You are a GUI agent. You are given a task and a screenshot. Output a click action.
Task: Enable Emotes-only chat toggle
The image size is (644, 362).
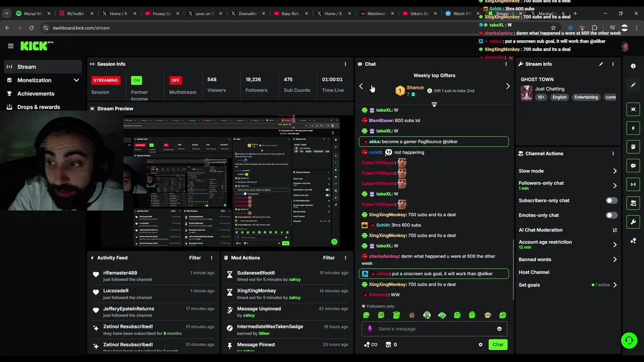coord(611,215)
